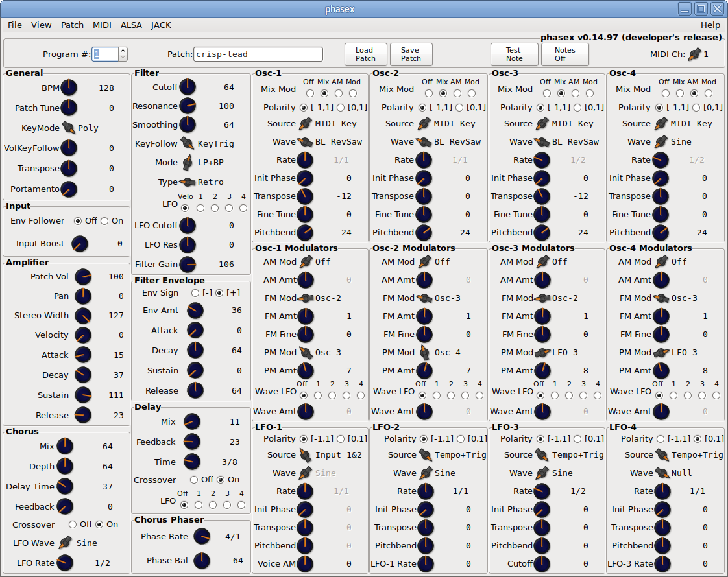Click the Save Patch button
Screen dimensions: 728x577
[411, 54]
